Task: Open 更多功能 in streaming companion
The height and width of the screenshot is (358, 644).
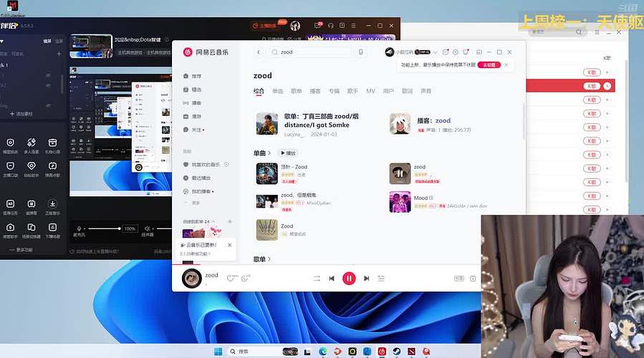Action: tap(21, 250)
